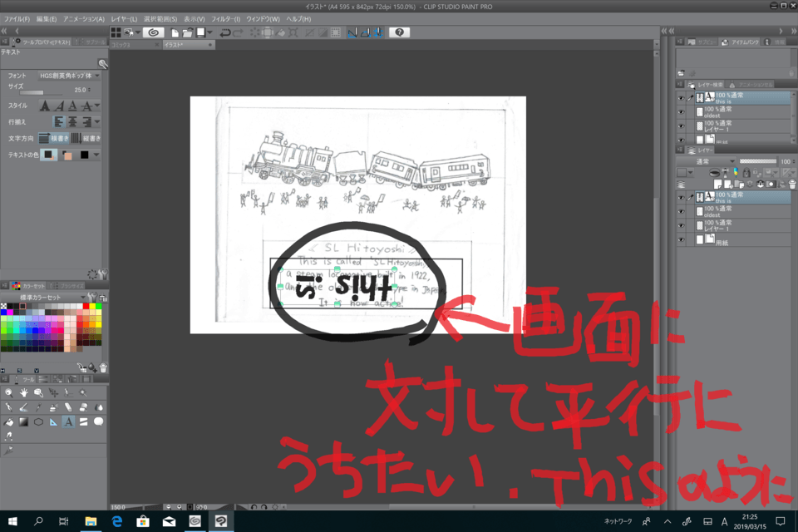The image size is (798, 532).
Task: Click the 縦書き vertical text button
Action: (86, 138)
